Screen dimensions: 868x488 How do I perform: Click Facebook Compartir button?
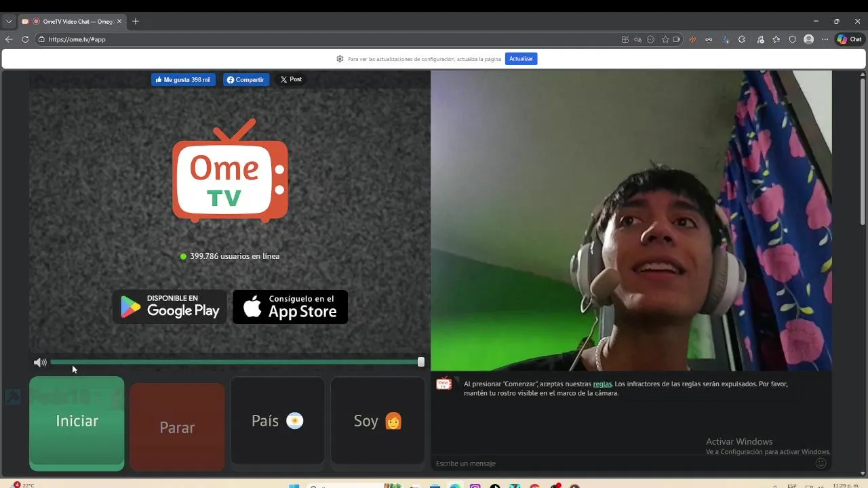246,79
